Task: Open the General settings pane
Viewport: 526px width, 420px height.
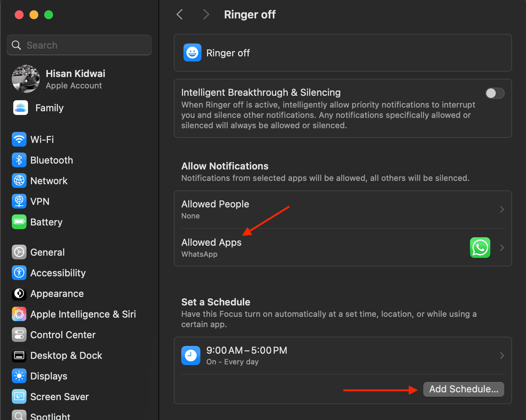Action: (x=47, y=252)
